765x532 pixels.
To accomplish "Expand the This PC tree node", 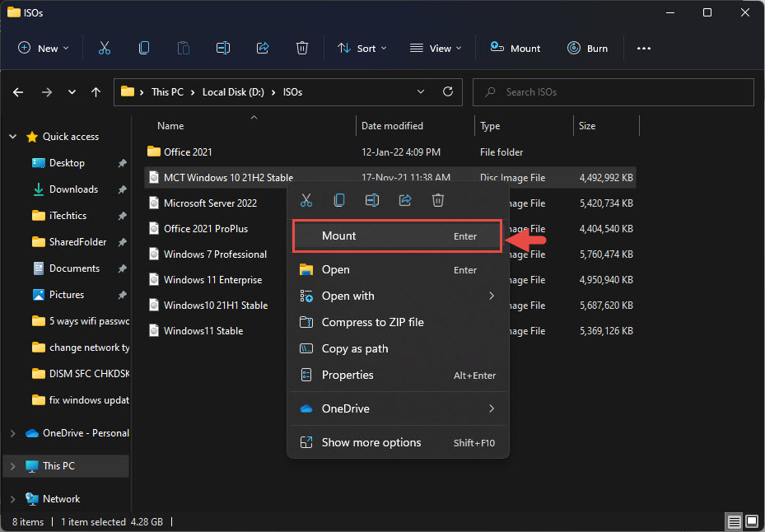I will pyautogui.click(x=13, y=466).
